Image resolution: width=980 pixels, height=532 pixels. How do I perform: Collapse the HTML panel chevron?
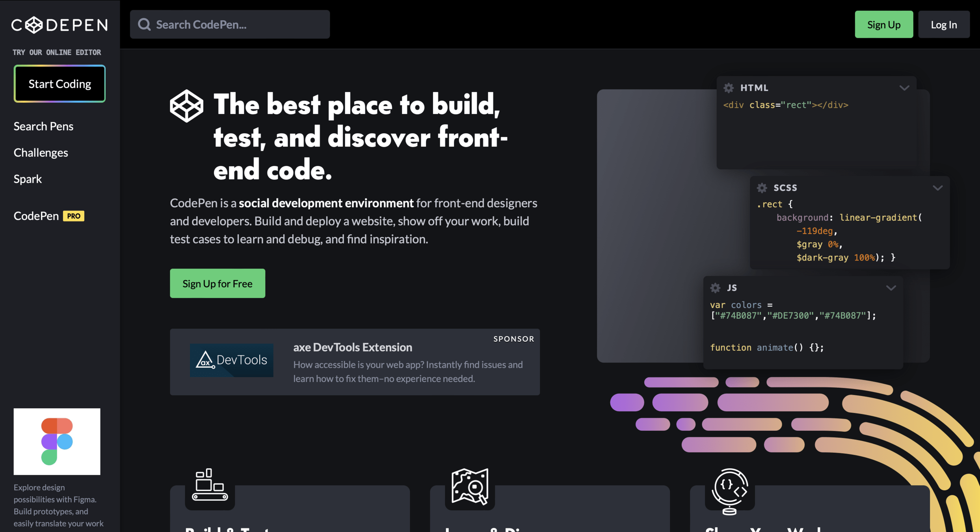pyautogui.click(x=904, y=87)
